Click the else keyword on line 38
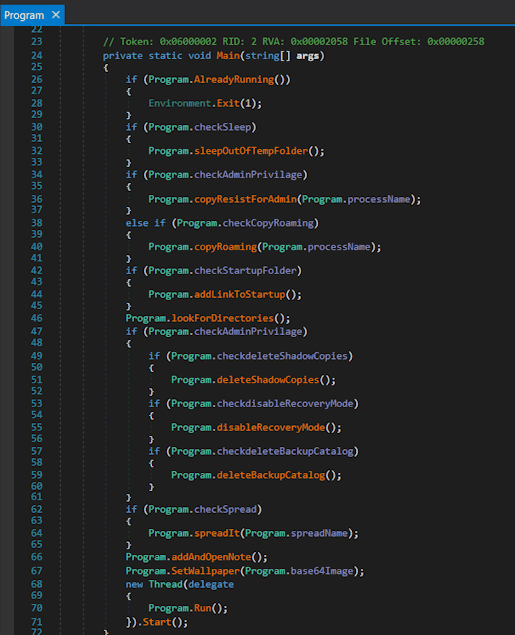515x635 pixels. [137, 223]
